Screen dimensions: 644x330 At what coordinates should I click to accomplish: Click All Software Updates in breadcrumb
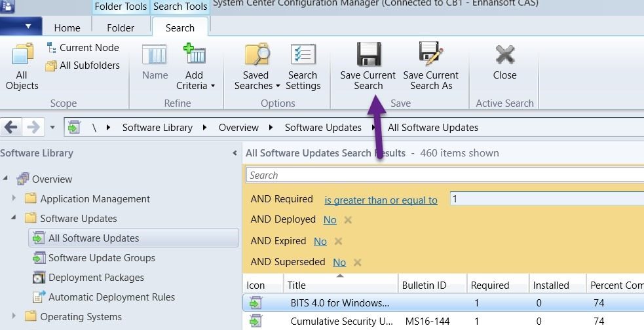click(x=433, y=128)
